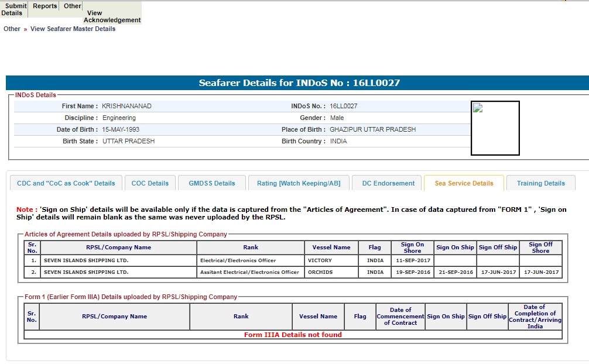589x364 pixels.
Task: Click the Electrical/Electronics Officer rank in row 1
Action: pyautogui.click(x=238, y=260)
